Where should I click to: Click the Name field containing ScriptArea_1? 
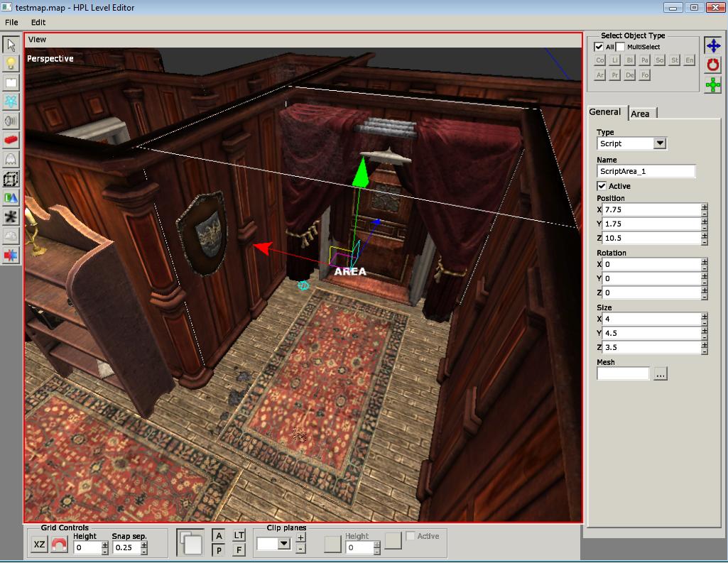tap(646, 171)
